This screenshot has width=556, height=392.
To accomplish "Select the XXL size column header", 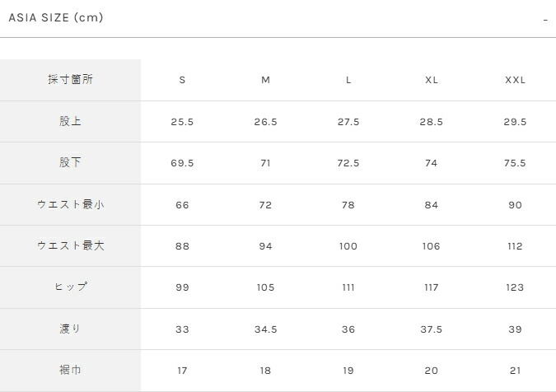I will click(515, 80).
